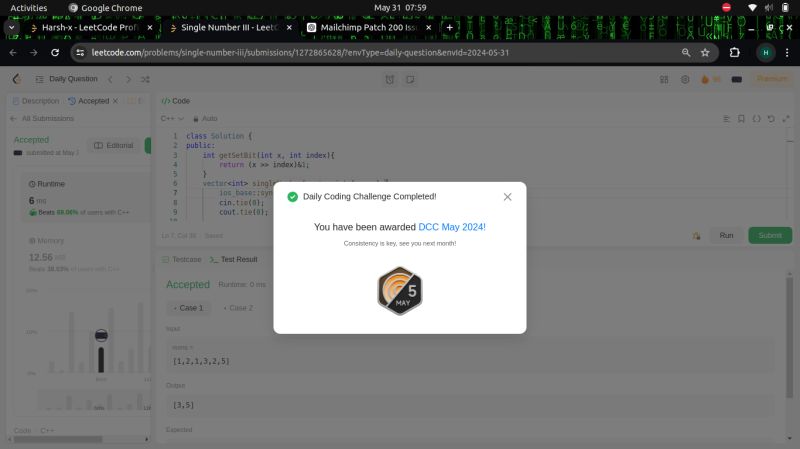The height and width of the screenshot is (449, 800).
Task: Open Google Chrome app menu in top bar
Action: pos(106,8)
